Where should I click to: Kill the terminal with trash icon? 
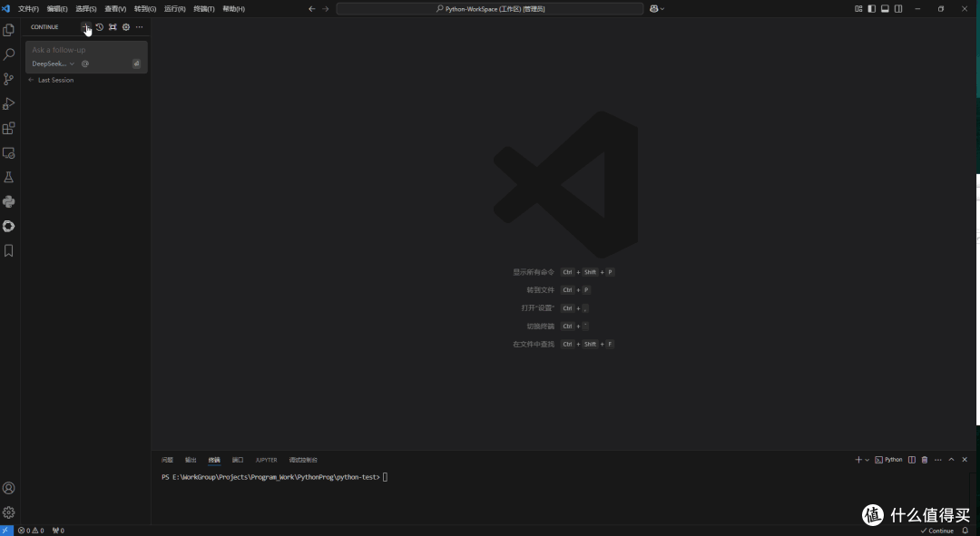click(x=925, y=460)
